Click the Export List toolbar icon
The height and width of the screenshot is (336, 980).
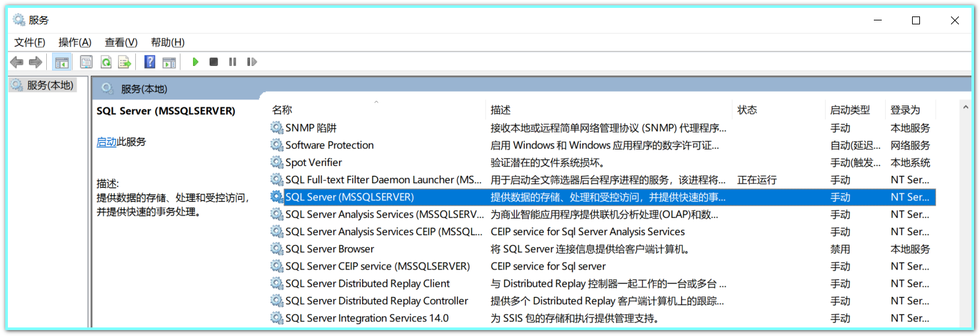125,62
